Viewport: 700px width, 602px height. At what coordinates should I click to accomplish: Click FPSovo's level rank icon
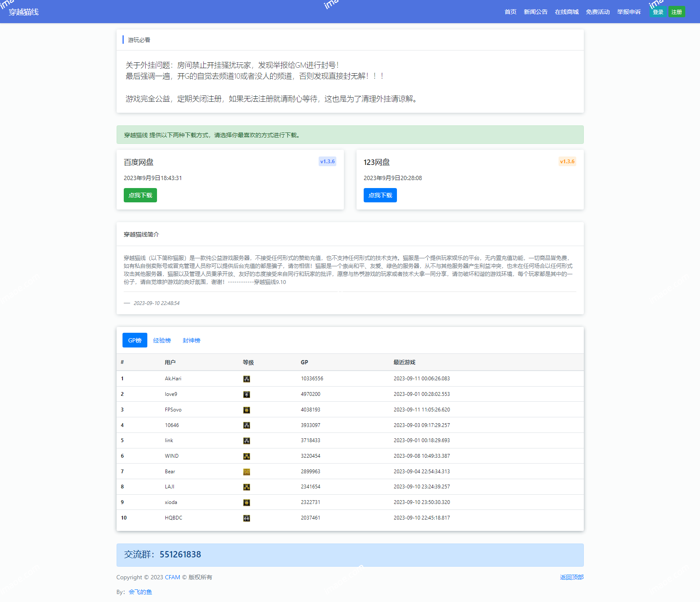click(x=247, y=410)
